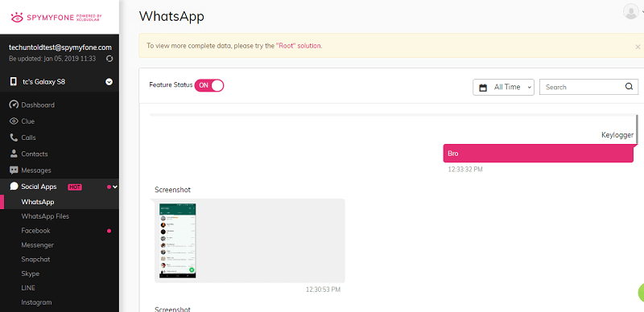Image resolution: width=644 pixels, height=312 pixels.
Task: Open the user profile avatar menu
Action: [x=630, y=11]
